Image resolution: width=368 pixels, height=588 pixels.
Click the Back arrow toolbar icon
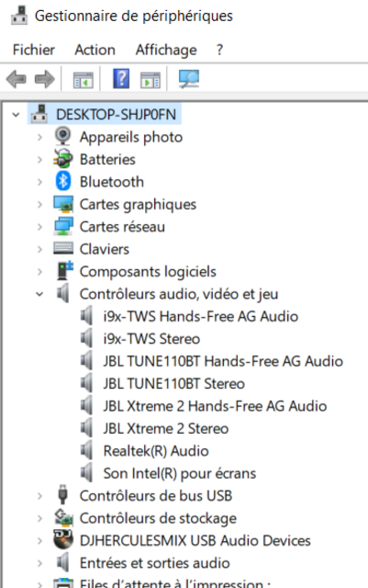(x=17, y=79)
